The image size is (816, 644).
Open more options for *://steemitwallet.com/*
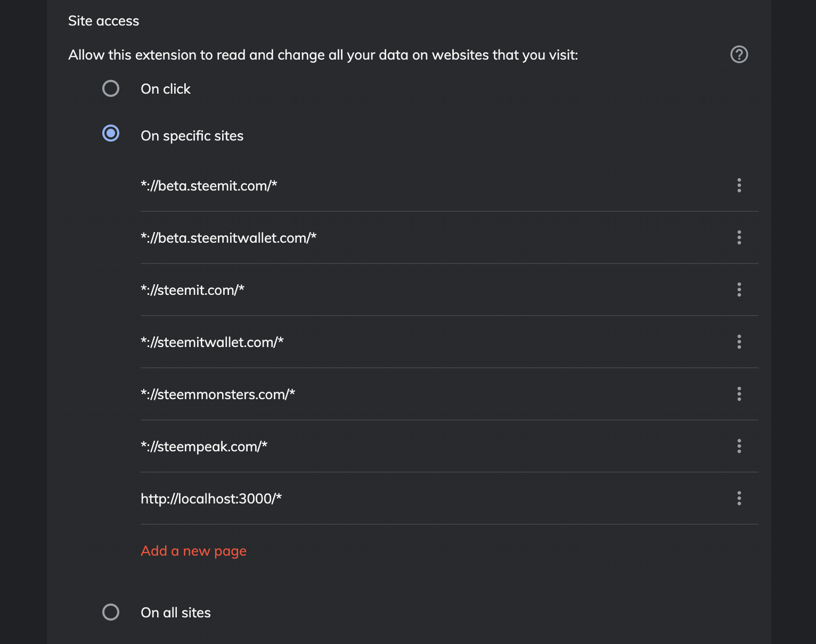coord(739,342)
